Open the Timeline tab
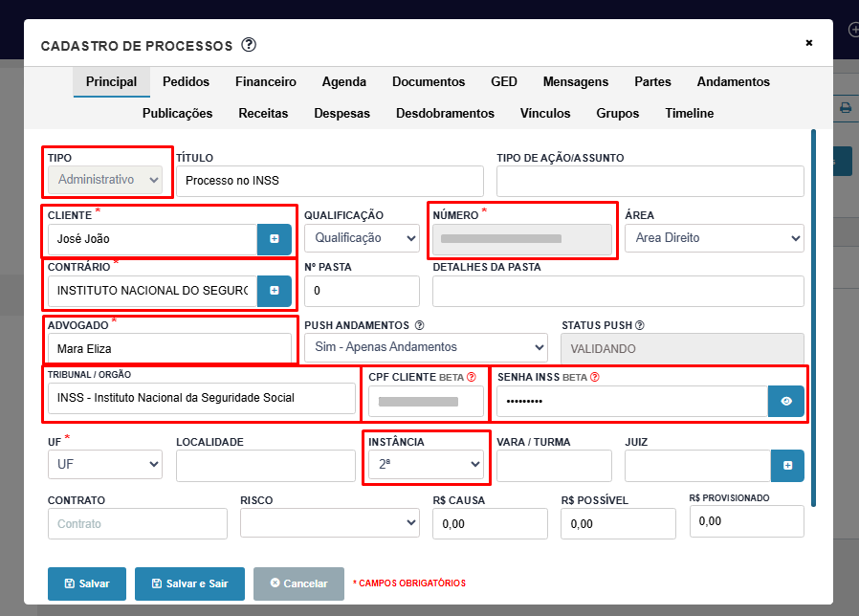 point(689,114)
